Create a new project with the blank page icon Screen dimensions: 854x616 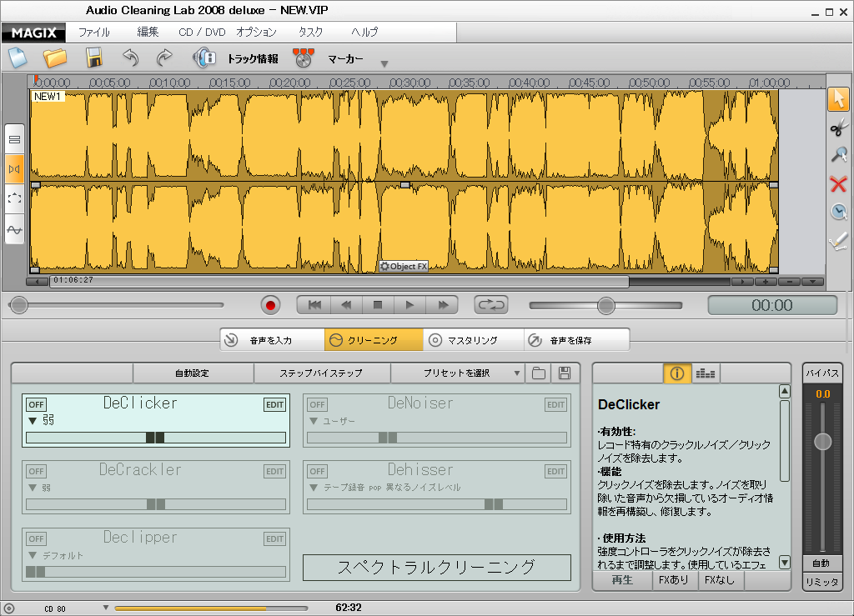click(18, 58)
